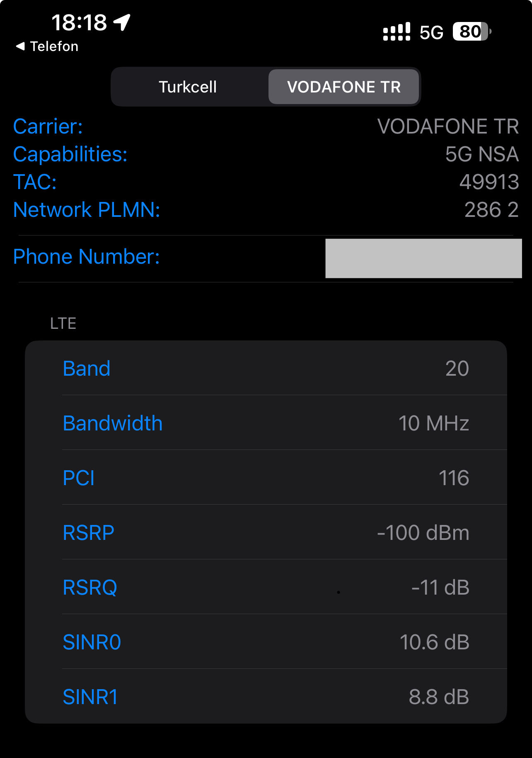This screenshot has width=532, height=758.
Task: Switch to the Turkcell tab
Action: (x=188, y=87)
